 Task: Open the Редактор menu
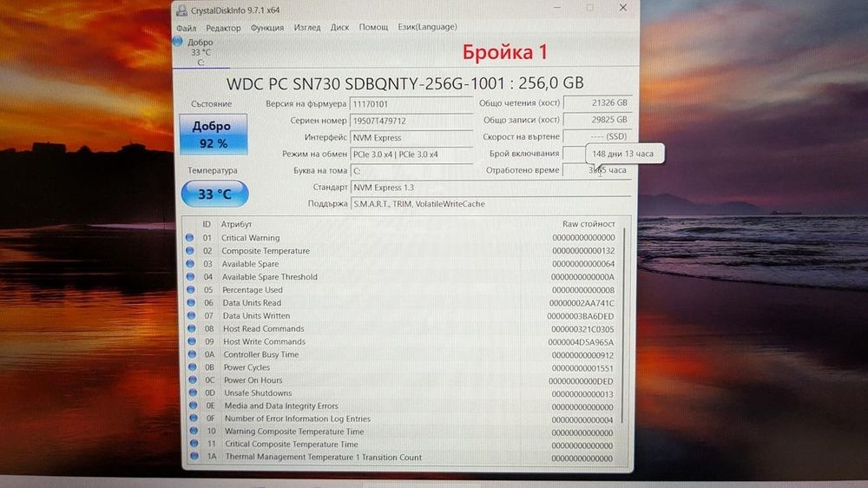[223, 27]
